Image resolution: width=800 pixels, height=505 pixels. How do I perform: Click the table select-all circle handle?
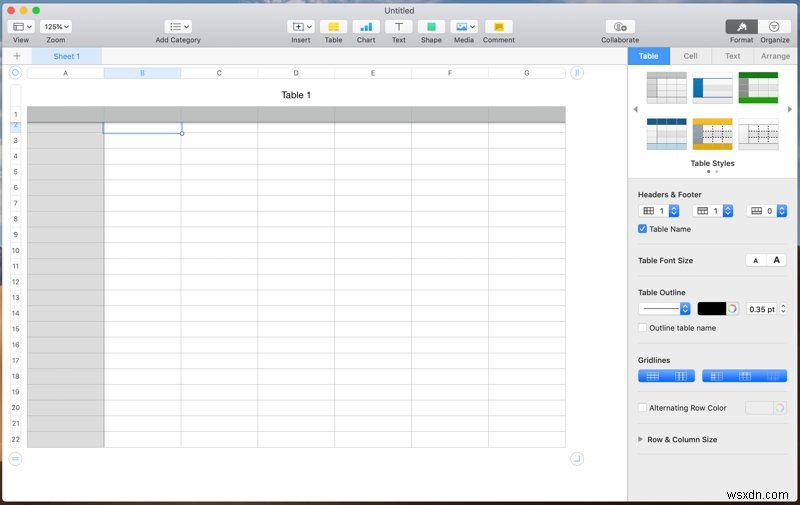pos(15,73)
